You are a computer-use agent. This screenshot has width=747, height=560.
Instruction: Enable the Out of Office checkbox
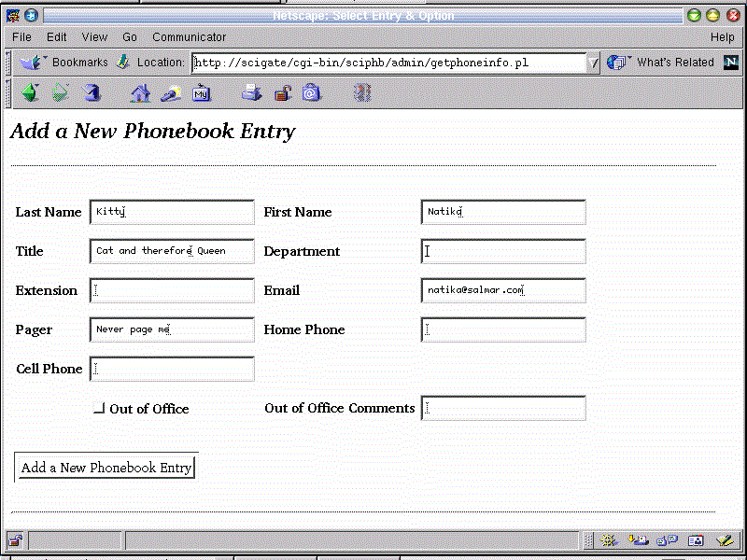tap(99, 409)
